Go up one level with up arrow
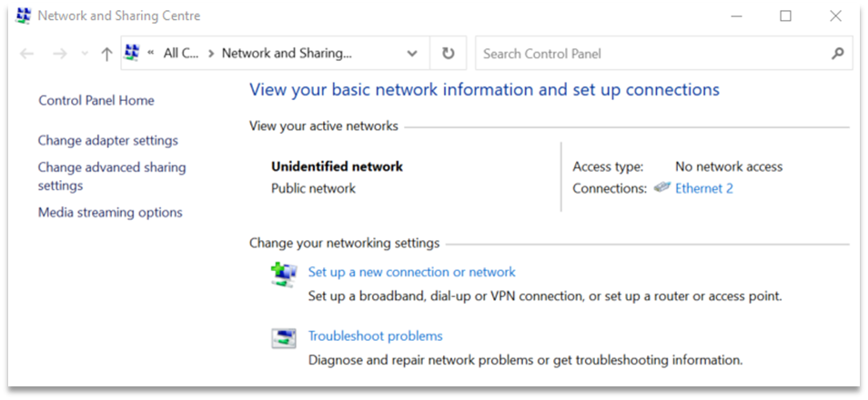868x400 pixels. coord(106,54)
